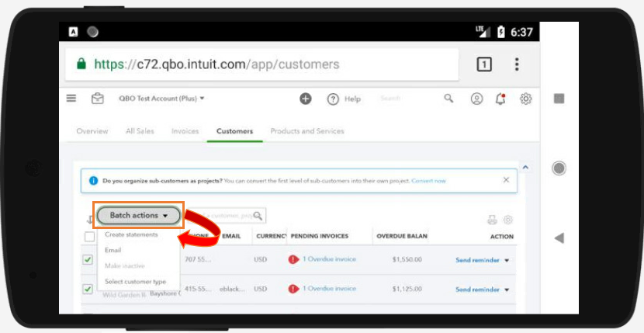Tap Android home circle button

click(559, 168)
